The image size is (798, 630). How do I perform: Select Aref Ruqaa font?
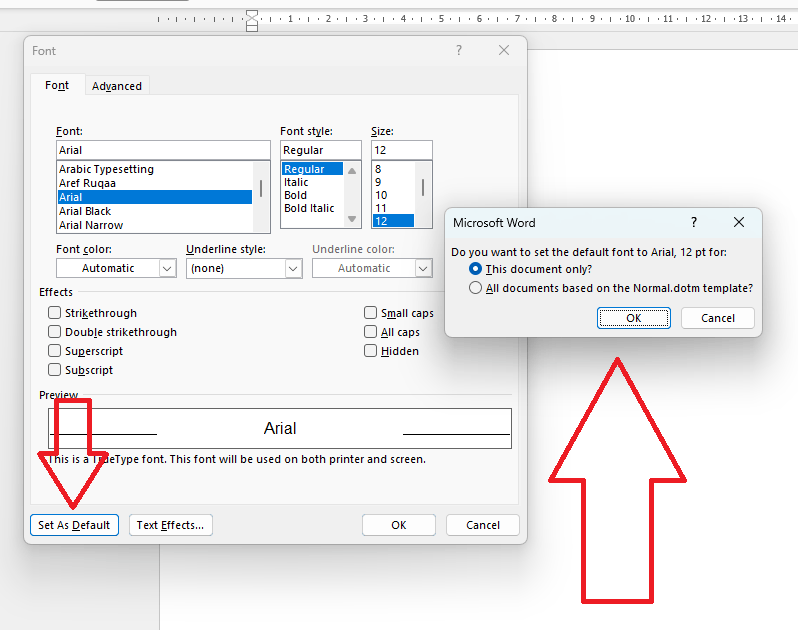155,183
